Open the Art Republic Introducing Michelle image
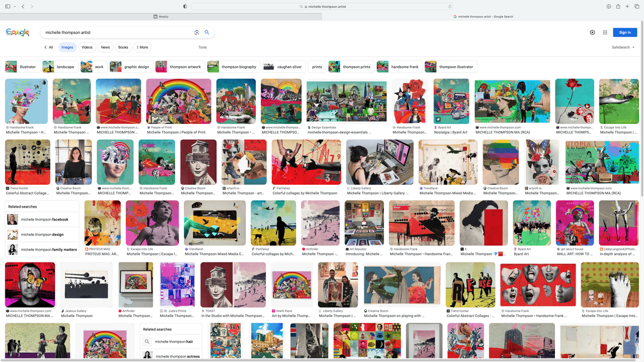Image resolution: width=644 pixels, height=362 pixels. coord(364,223)
